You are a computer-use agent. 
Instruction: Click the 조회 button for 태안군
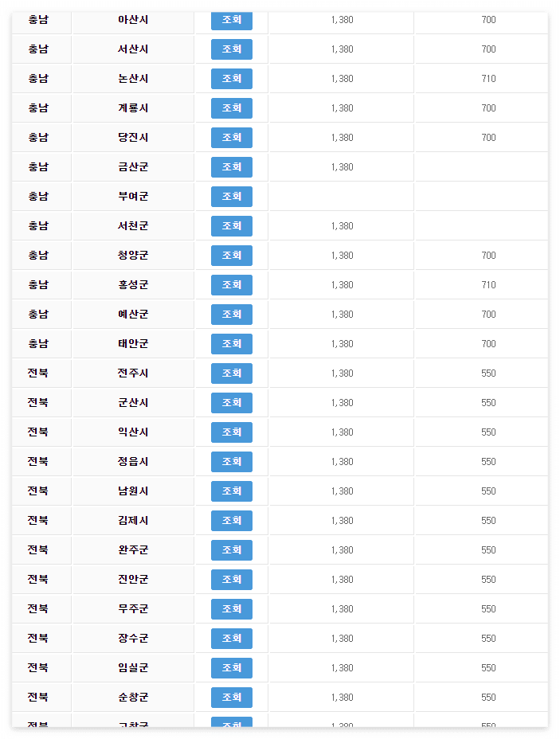click(x=231, y=343)
